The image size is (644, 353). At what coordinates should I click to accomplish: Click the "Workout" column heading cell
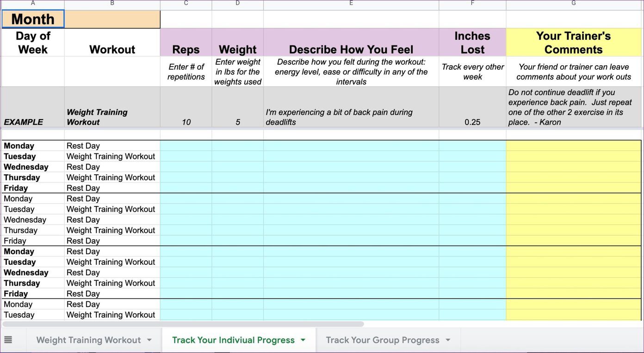pyautogui.click(x=112, y=43)
